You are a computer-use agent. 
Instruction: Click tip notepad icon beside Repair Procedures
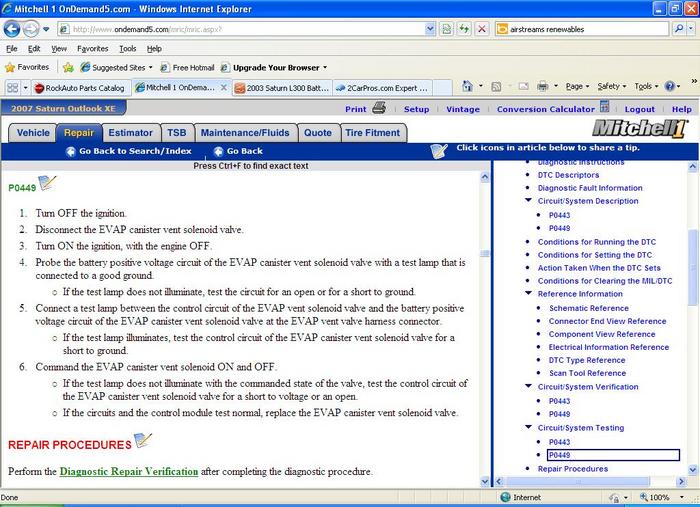coord(143,440)
